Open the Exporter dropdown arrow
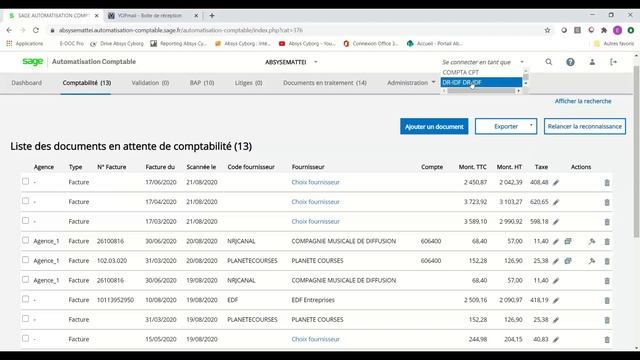 (x=531, y=125)
